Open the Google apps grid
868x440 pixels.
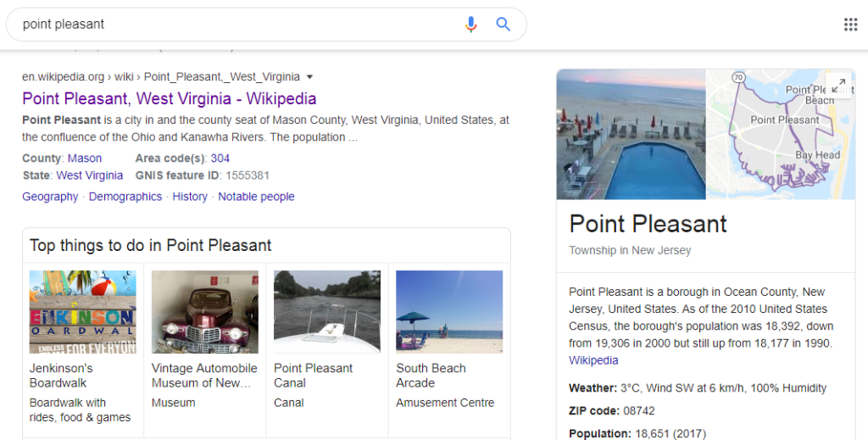click(850, 25)
